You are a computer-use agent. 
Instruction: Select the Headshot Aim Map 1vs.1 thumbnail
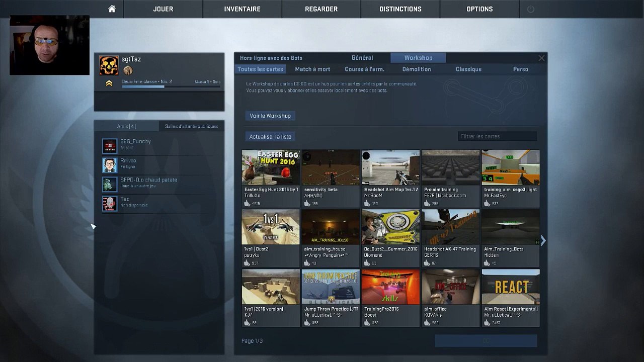click(390, 167)
